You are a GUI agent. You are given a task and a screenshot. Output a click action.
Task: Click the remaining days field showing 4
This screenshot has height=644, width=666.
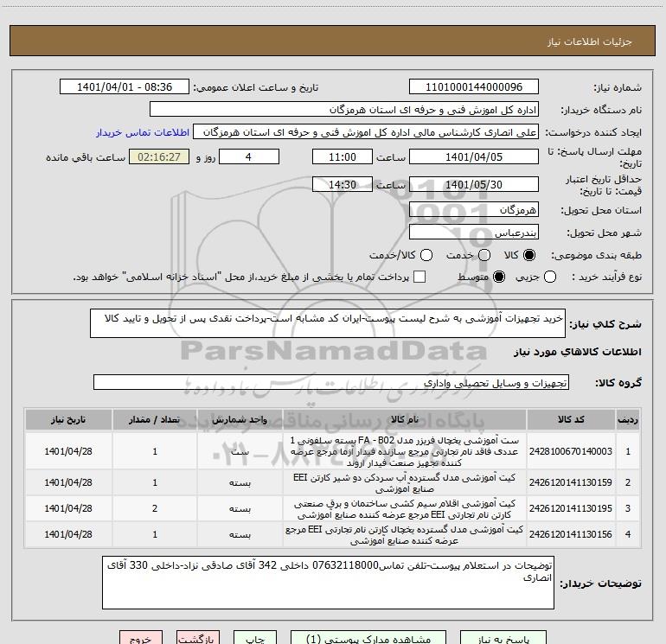[249, 156]
